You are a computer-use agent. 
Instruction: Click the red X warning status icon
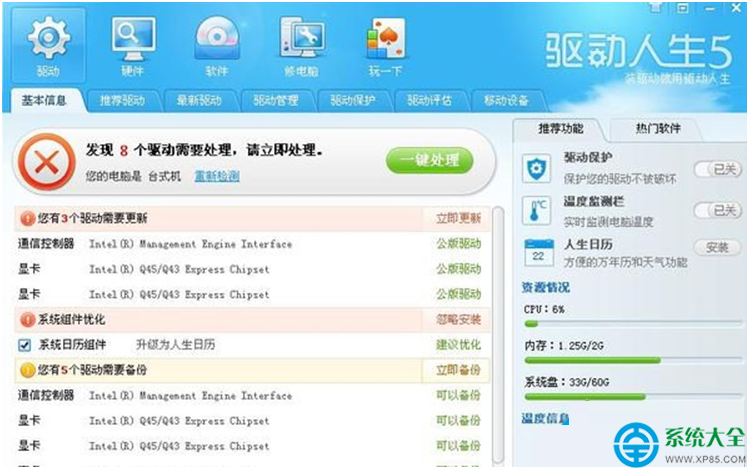tap(46, 162)
